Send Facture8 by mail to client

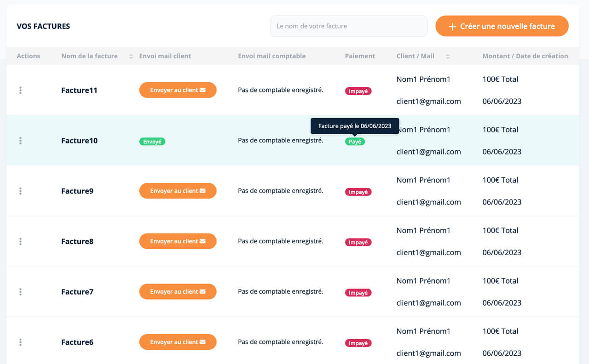pyautogui.click(x=178, y=241)
